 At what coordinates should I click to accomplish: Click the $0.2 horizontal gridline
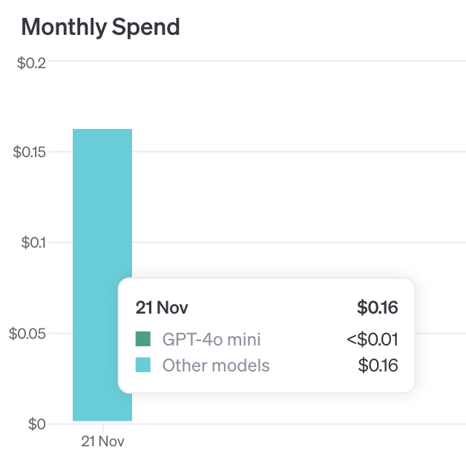coord(297,61)
